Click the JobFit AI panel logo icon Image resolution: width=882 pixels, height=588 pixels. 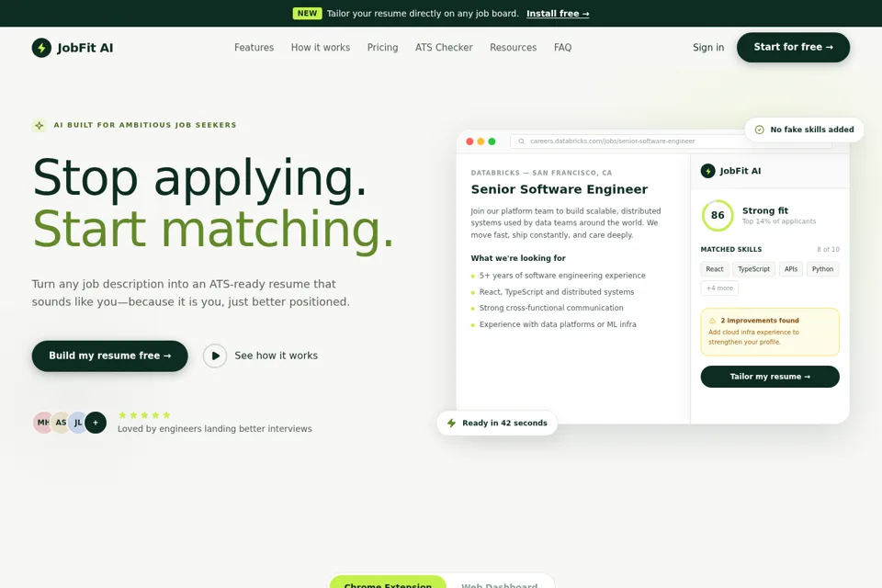(707, 171)
